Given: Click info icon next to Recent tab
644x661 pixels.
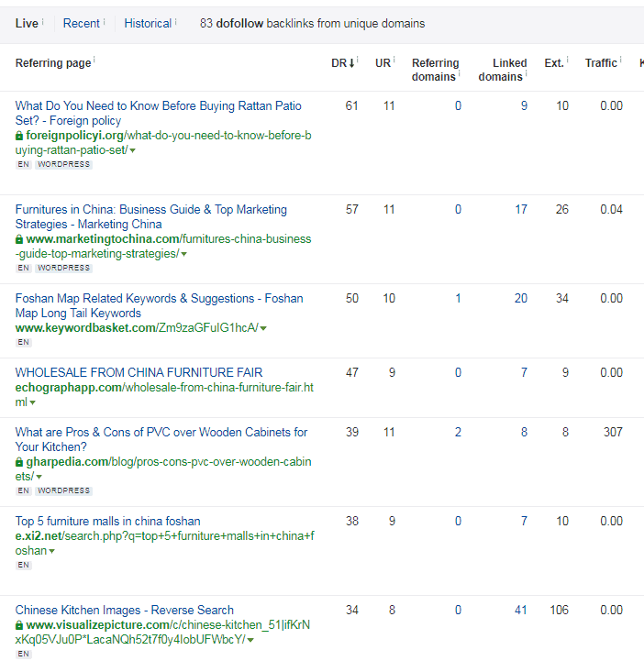Looking at the screenshot, I should pyautogui.click(x=105, y=21).
